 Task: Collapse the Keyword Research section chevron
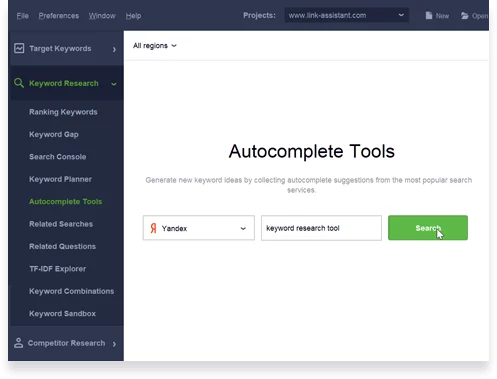click(x=114, y=84)
